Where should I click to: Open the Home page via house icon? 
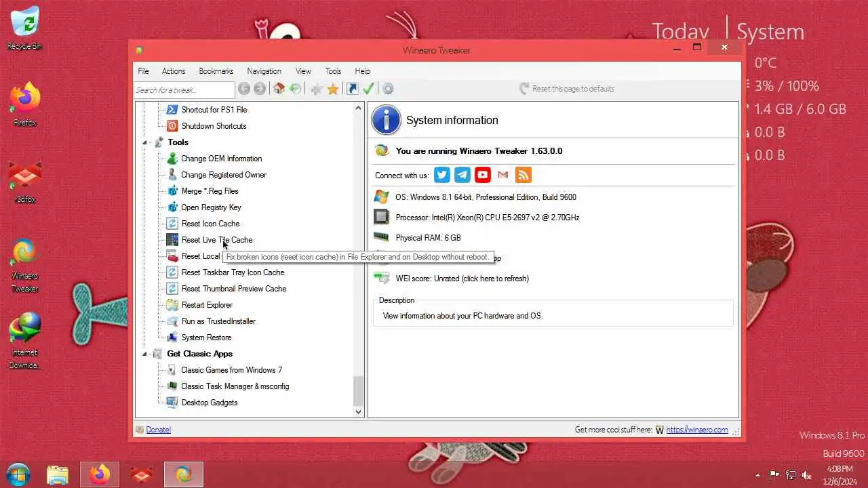tap(279, 89)
